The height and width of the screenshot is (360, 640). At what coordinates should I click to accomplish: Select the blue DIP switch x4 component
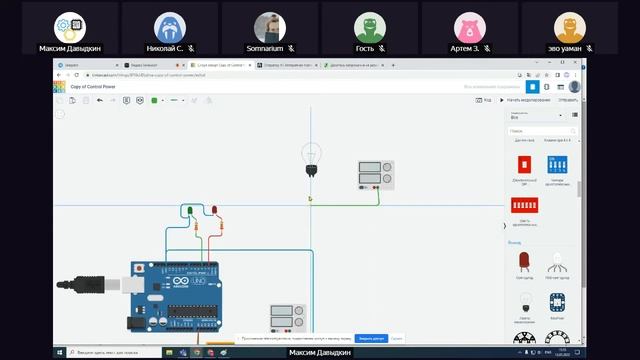[x=557, y=164]
